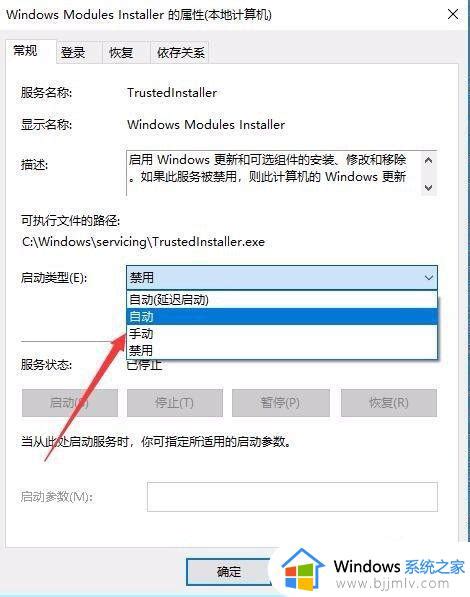
Task: Click the 启动 service button
Action: (x=70, y=402)
